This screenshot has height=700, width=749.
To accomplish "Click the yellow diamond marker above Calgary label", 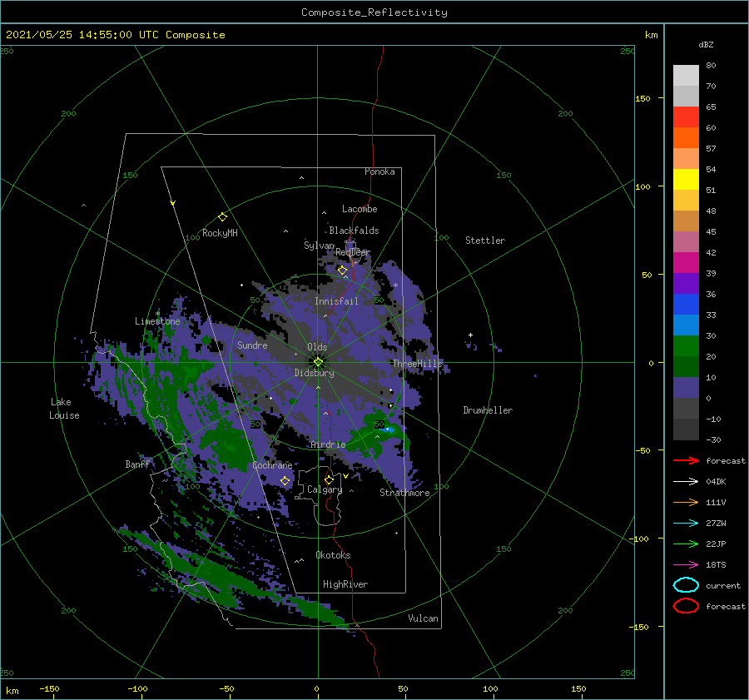I will 329,479.
